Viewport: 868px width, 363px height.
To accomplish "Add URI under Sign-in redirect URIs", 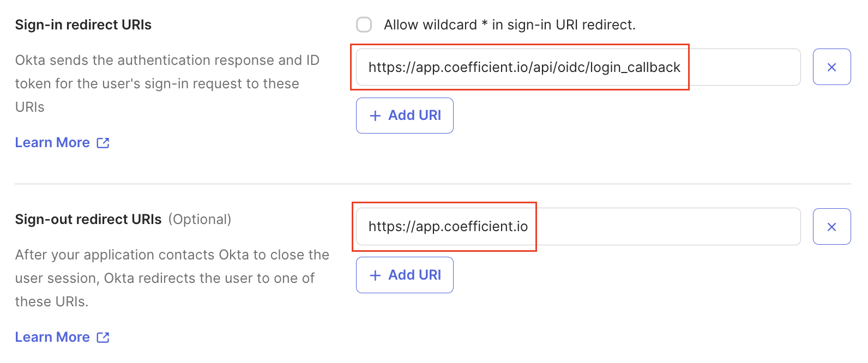I will [x=405, y=116].
